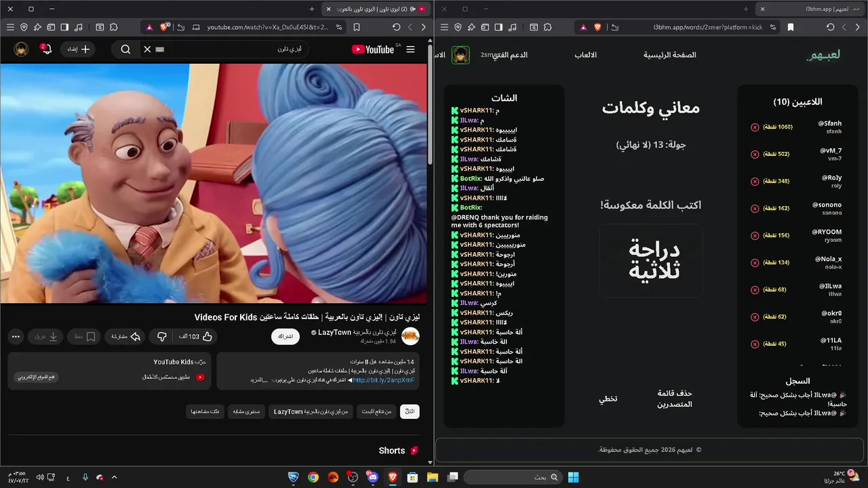Select the 'تمّت مشاهدتها' filter chip
Image resolution: width=868 pixels, height=488 pixels.
(x=205, y=411)
